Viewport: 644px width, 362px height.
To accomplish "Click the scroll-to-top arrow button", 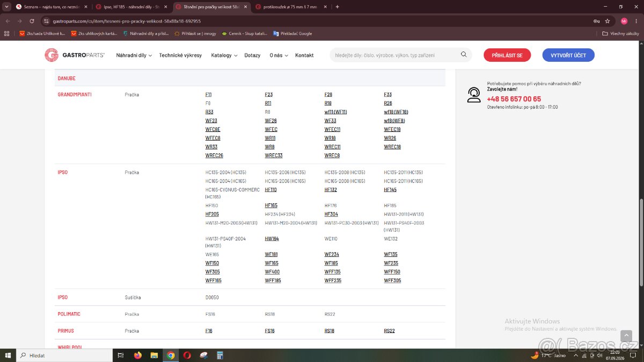I will click(626, 335).
